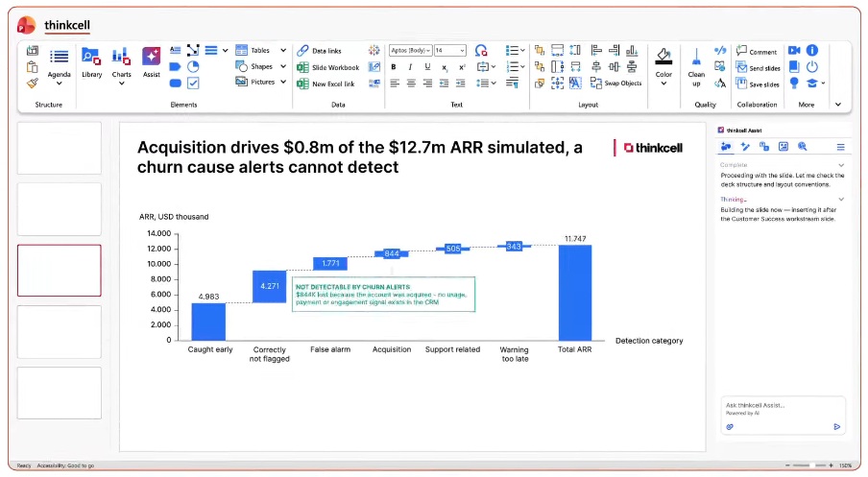Select the image tab in Assist panel
The width and height of the screenshot is (868, 477).
click(784, 147)
